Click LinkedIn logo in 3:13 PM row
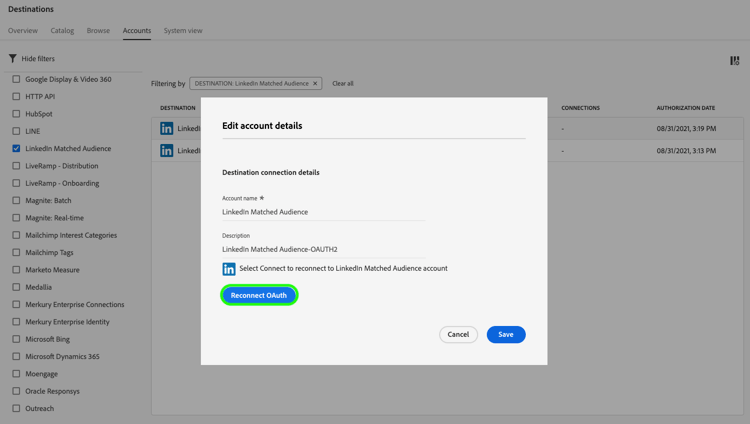 click(x=166, y=151)
